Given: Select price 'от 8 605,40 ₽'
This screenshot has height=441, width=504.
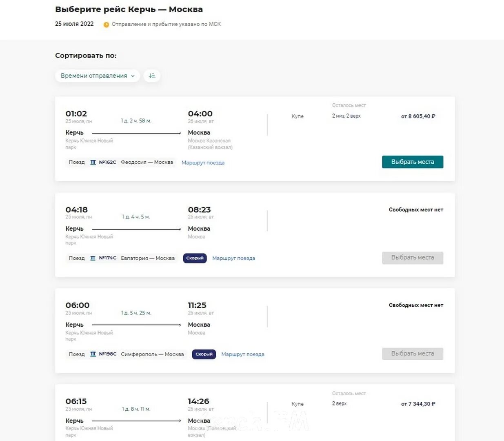Looking at the screenshot, I should (418, 116).
